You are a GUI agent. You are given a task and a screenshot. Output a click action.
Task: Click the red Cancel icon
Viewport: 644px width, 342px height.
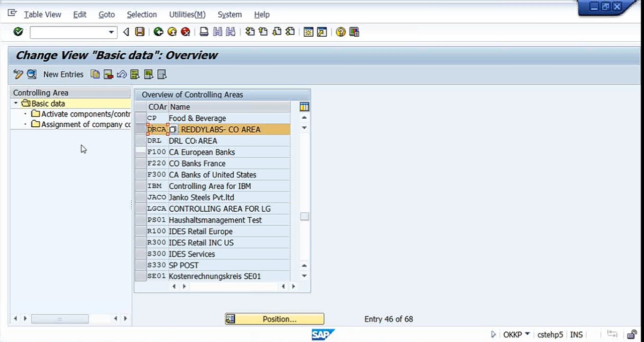click(x=186, y=32)
